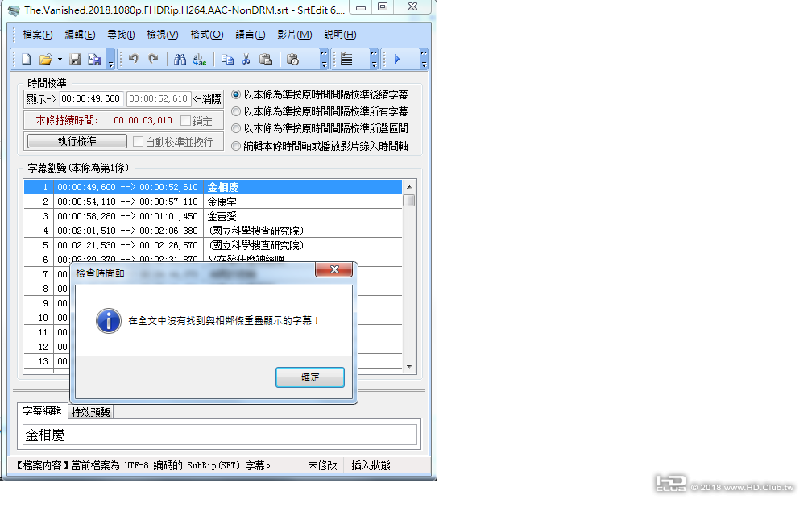Expand format toolbar overflow options
The height and width of the screenshot is (508, 812).
coord(374,59)
